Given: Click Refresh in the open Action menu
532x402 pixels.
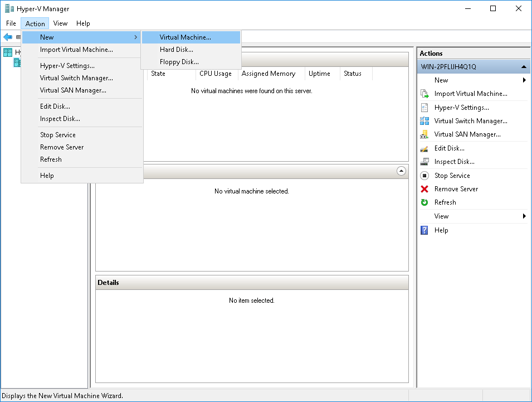Looking at the screenshot, I should (51, 159).
